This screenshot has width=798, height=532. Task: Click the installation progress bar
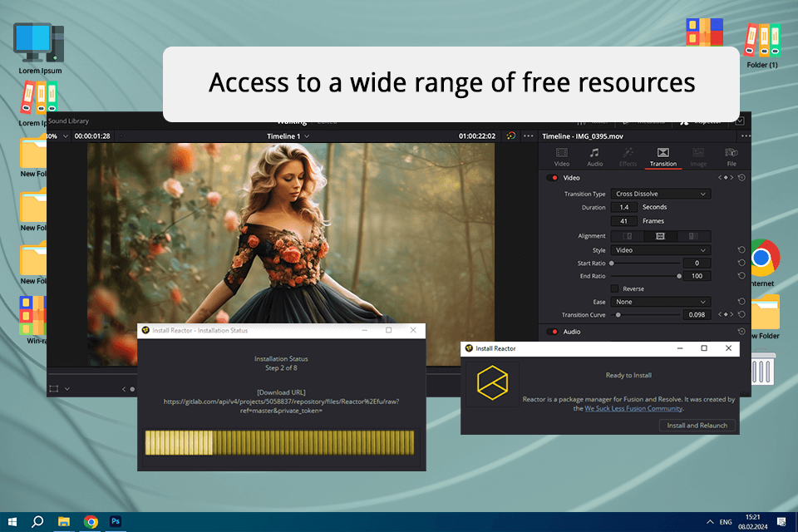pyautogui.click(x=280, y=443)
